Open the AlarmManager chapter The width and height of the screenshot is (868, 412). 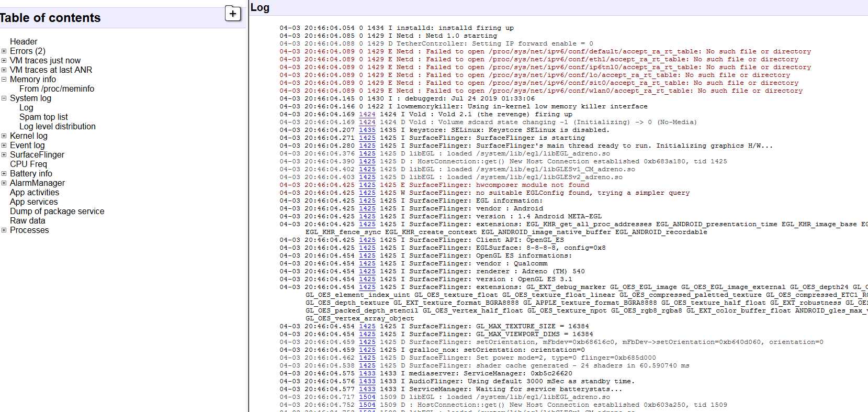point(37,183)
